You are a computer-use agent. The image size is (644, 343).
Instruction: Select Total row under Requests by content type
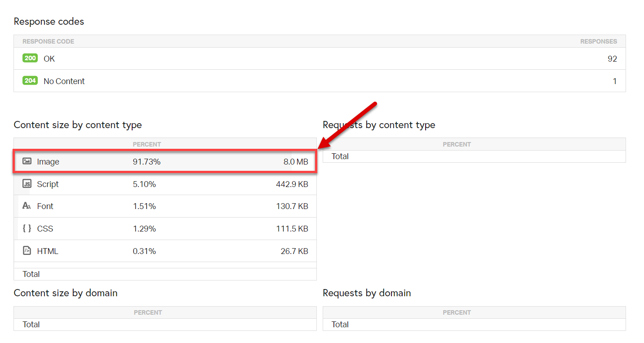click(x=340, y=156)
